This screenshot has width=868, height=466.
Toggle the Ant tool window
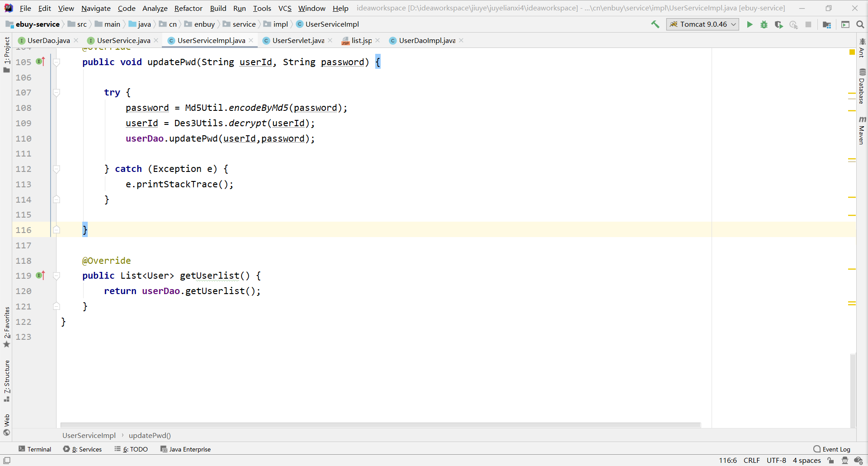point(862,48)
